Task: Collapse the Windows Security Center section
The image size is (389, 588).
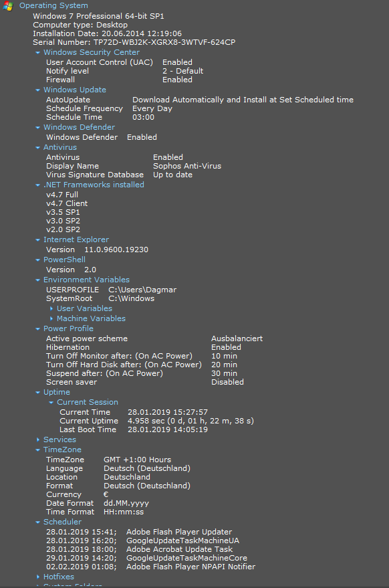Action: coord(37,52)
